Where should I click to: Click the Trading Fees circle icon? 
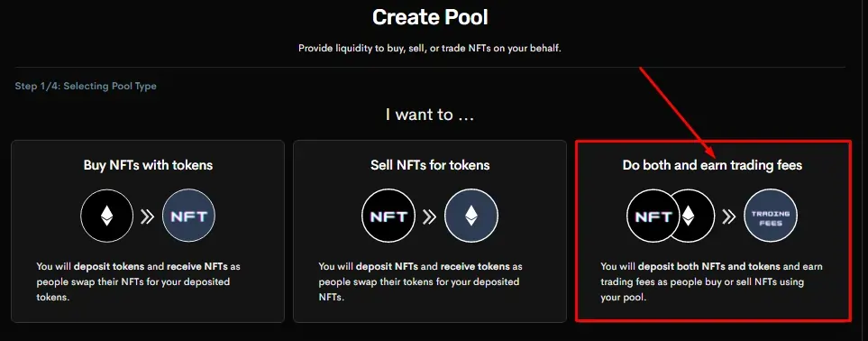tap(771, 216)
